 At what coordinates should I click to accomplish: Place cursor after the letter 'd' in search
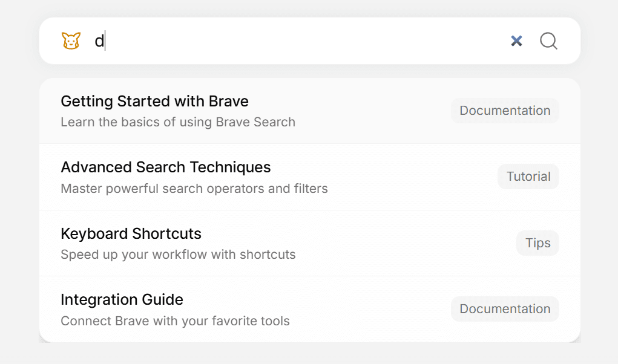point(103,41)
